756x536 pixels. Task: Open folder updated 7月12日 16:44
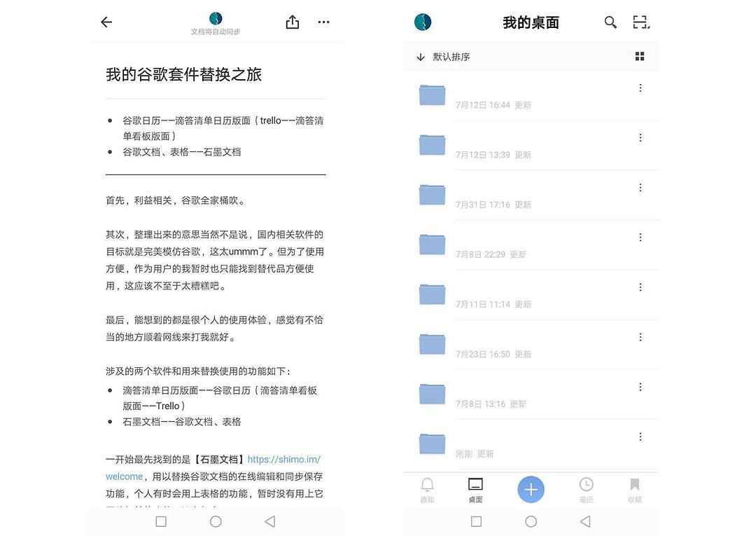pos(531,95)
